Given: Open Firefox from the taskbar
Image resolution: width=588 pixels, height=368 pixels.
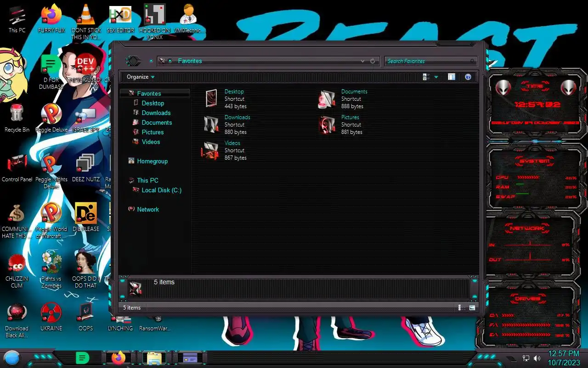Looking at the screenshot, I should (118, 357).
